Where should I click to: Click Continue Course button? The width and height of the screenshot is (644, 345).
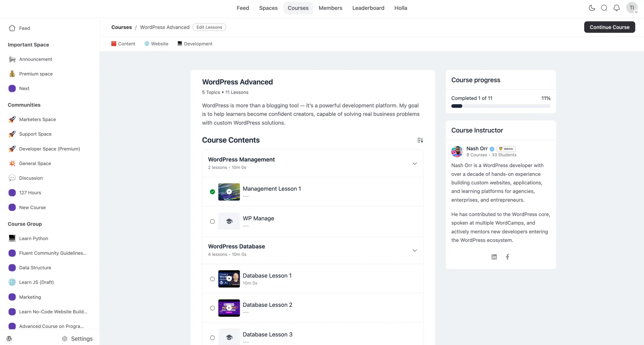609,27
